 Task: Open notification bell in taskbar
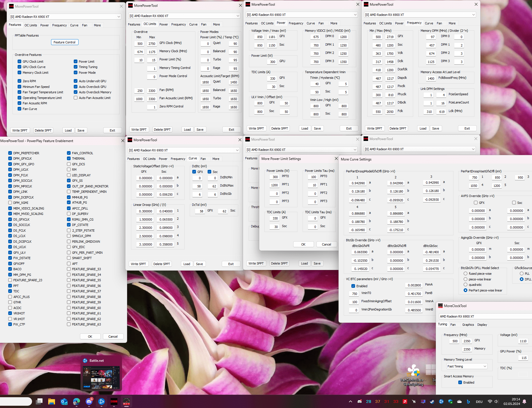click(x=525, y=401)
